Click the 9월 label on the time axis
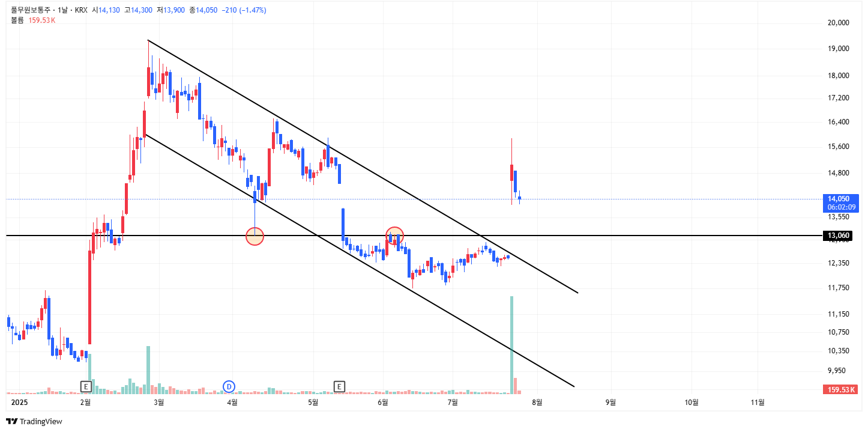The width and height of the screenshot is (868, 432). pyautogui.click(x=610, y=403)
